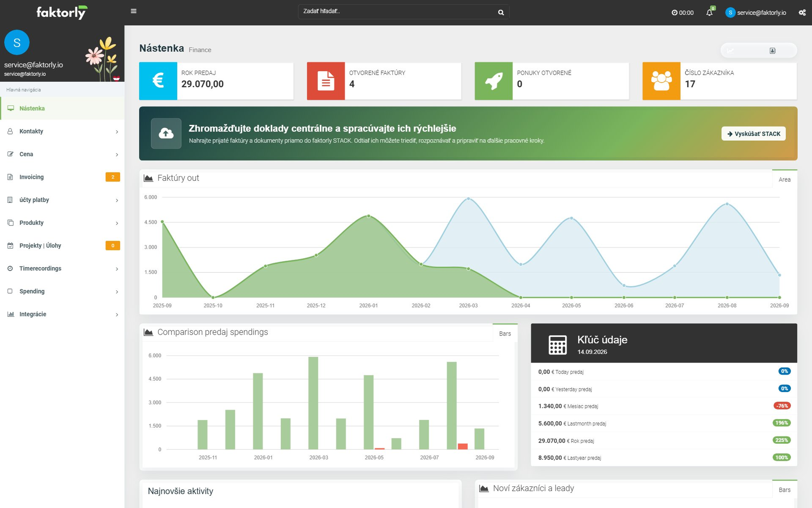
Task: Click the red open invoices document icon
Action: pos(326,81)
